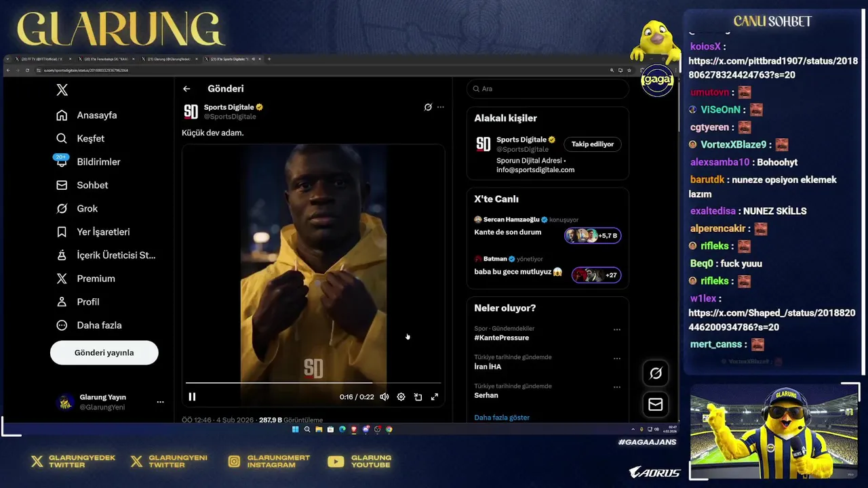
Task: Open Microsoft Edge from taskbar
Action: coord(342,429)
